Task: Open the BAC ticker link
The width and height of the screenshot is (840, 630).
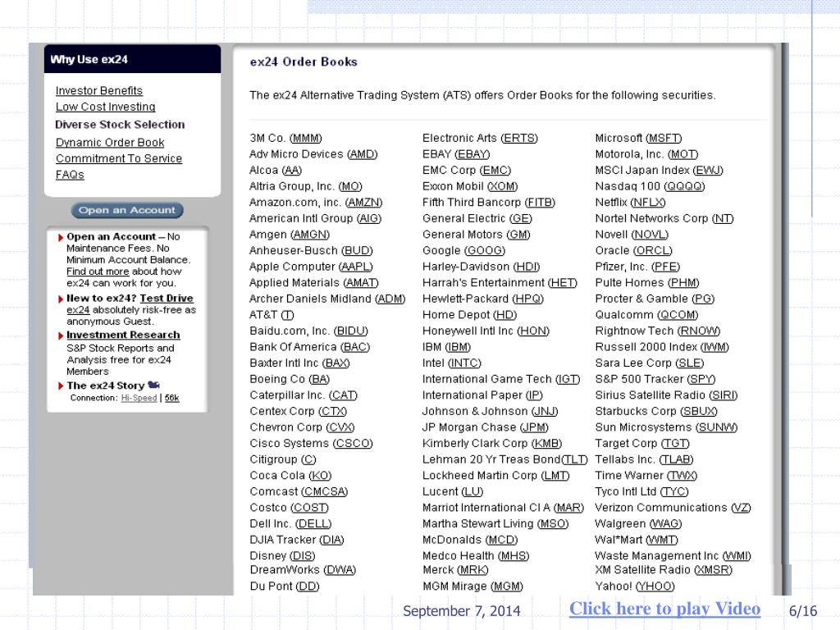Action: point(355,347)
